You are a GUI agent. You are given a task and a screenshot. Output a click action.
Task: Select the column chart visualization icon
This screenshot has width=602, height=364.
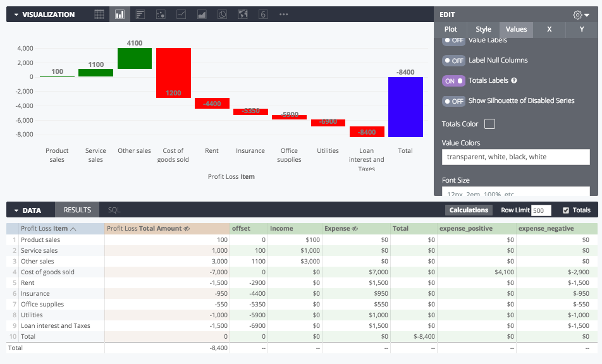tap(120, 15)
